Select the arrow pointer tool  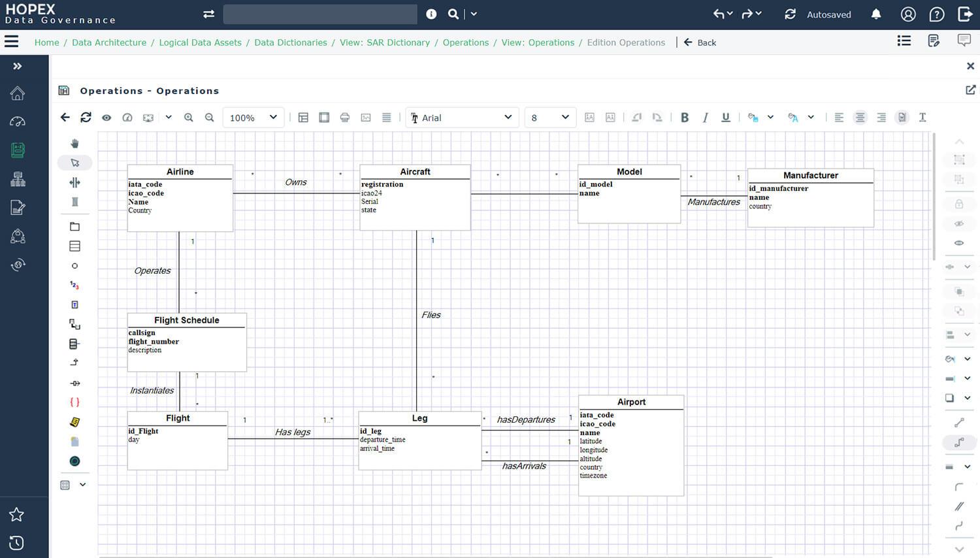pyautogui.click(x=74, y=163)
